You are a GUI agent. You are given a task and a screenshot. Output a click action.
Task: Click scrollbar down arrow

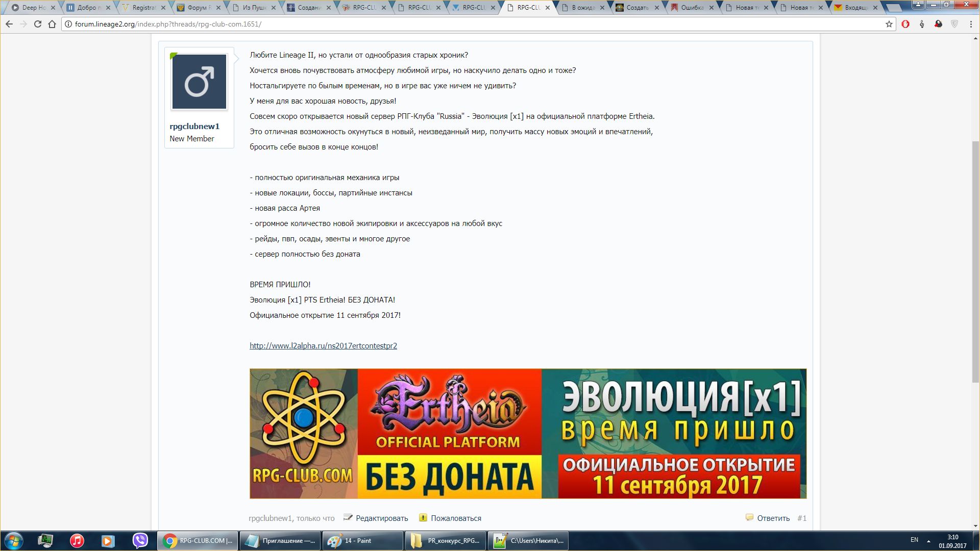(975, 526)
